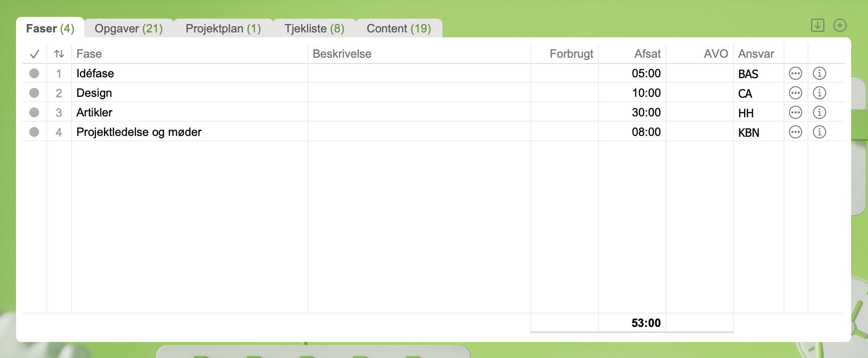Toggle status circle for Projektledelse og møder
Viewport: 868px width, 358px height.
click(x=34, y=132)
